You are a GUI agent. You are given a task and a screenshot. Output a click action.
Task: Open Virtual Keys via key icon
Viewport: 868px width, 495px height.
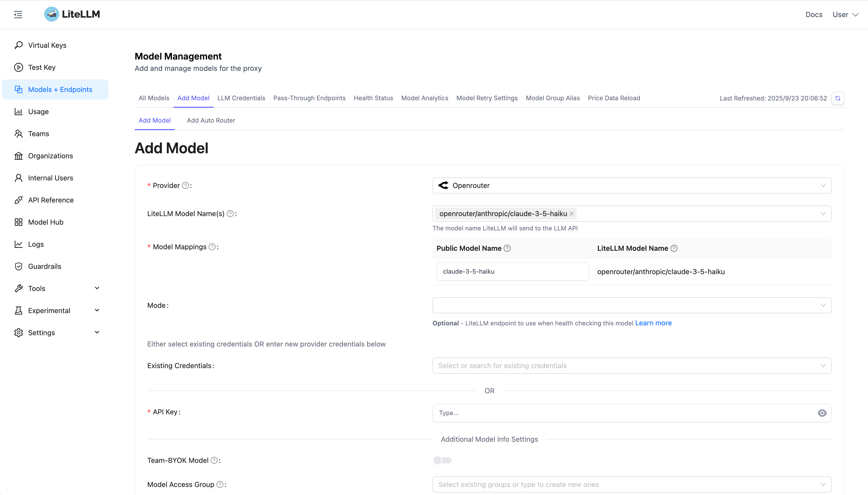pos(19,45)
